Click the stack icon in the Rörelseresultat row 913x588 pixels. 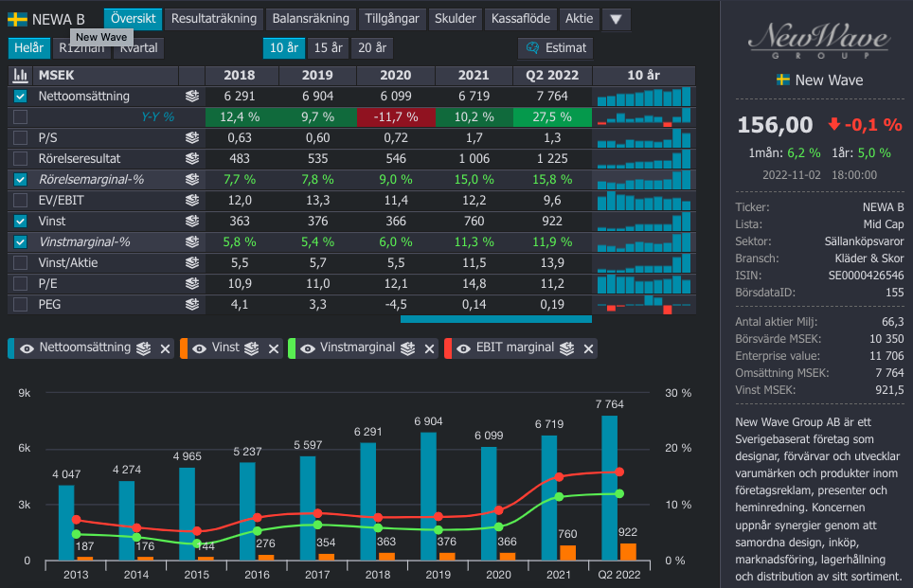192,159
